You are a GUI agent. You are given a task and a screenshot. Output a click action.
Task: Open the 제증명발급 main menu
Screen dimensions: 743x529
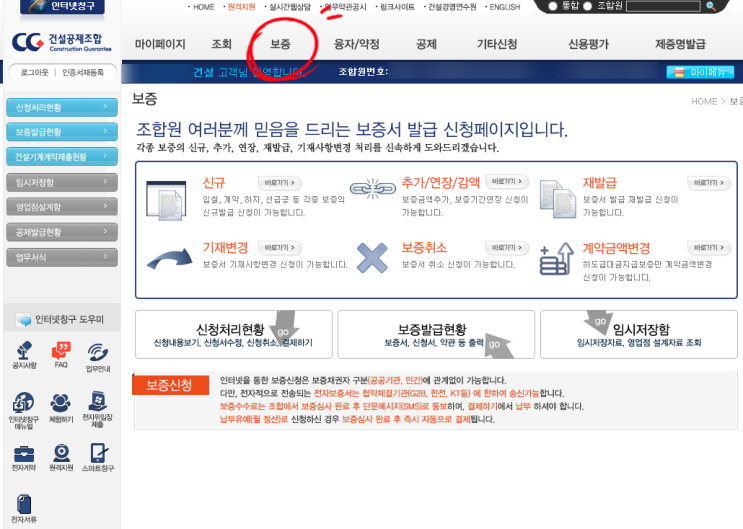point(680,44)
